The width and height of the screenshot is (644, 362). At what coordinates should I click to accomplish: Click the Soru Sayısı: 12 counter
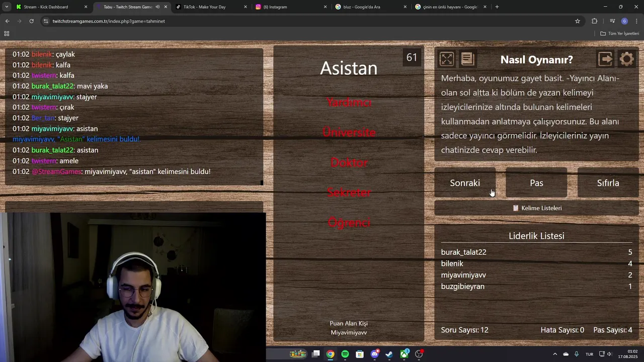click(x=464, y=330)
